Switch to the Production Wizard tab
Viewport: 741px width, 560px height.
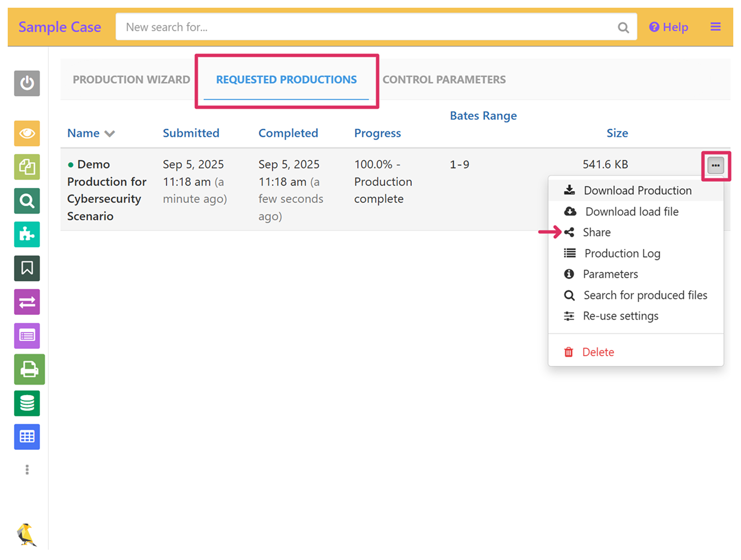[131, 80]
